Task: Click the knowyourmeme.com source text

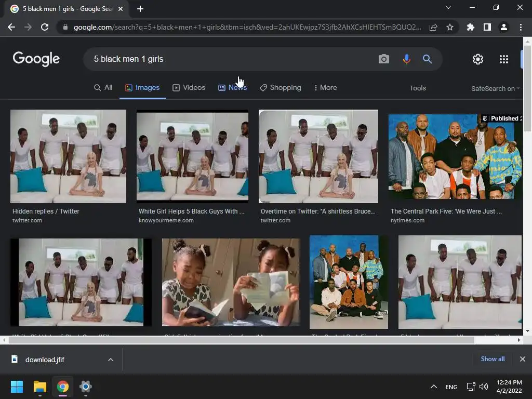Action: pos(166,220)
